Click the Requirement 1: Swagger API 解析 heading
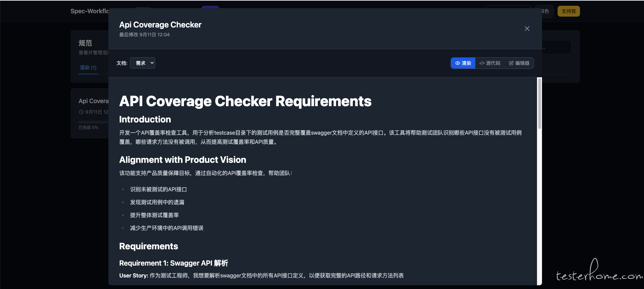 tap(173, 263)
